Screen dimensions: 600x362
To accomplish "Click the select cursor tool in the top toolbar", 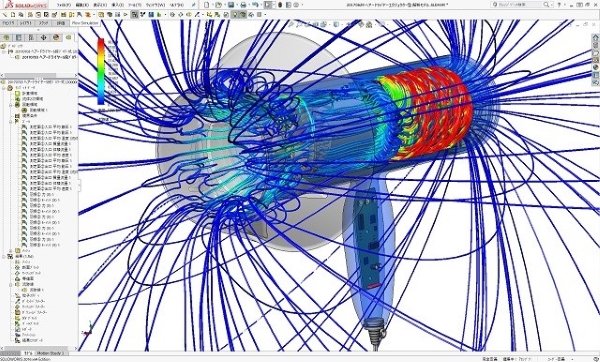I will point(268,5).
